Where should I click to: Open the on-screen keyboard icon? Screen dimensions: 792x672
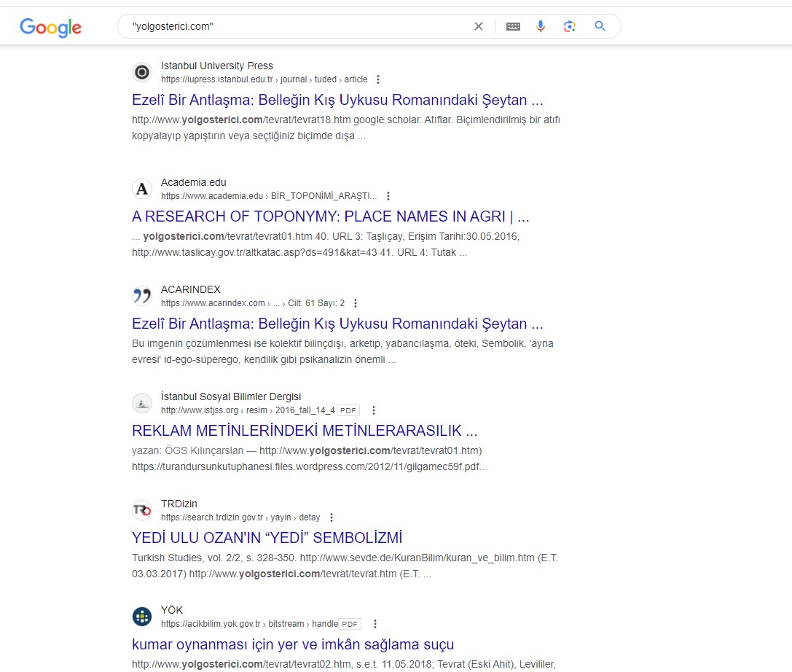point(513,26)
